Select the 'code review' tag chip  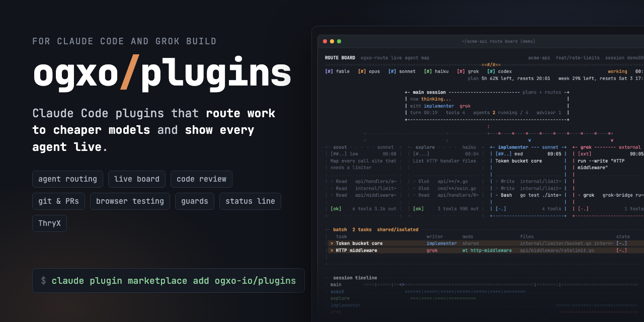pyautogui.click(x=201, y=179)
